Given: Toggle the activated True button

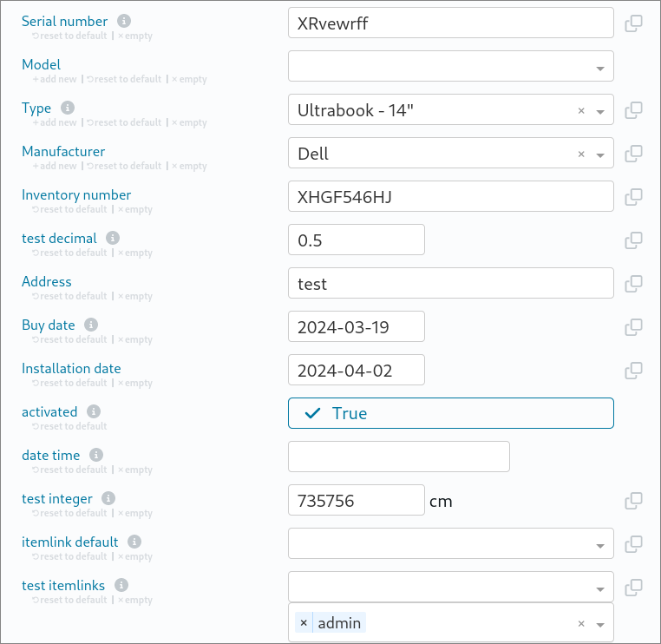Looking at the screenshot, I should (450, 413).
